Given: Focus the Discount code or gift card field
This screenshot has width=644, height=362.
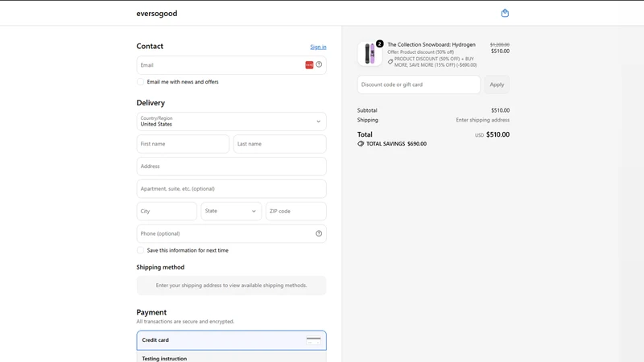Looking at the screenshot, I should pos(419,84).
